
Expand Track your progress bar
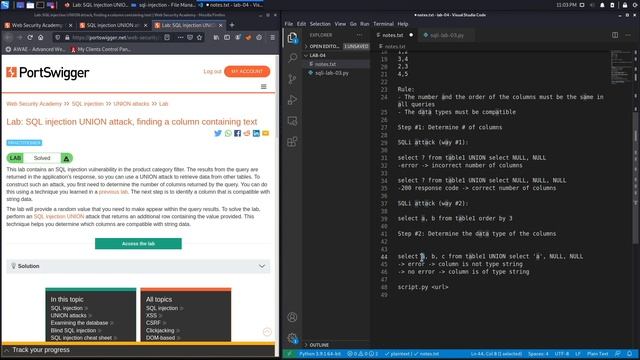138,350
